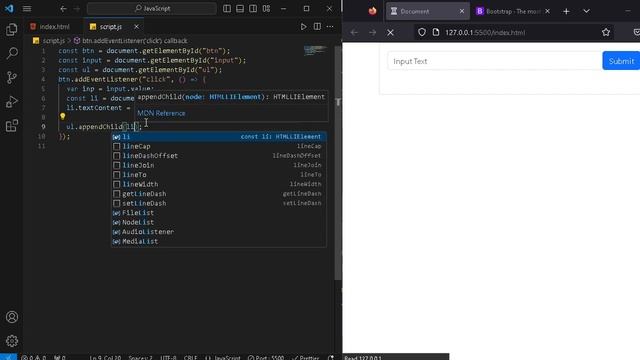Split the editor to the right

pyautogui.click(x=317, y=27)
